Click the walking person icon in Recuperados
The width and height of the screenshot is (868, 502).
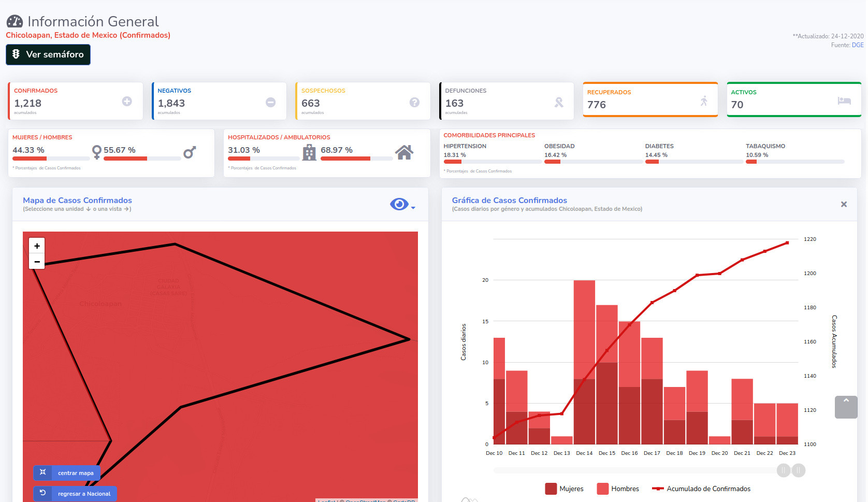click(704, 101)
